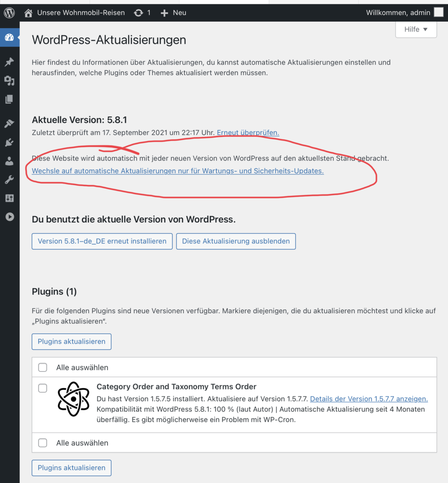Collapse the menu with the play-circle sidebar icon

click(9, 217)
